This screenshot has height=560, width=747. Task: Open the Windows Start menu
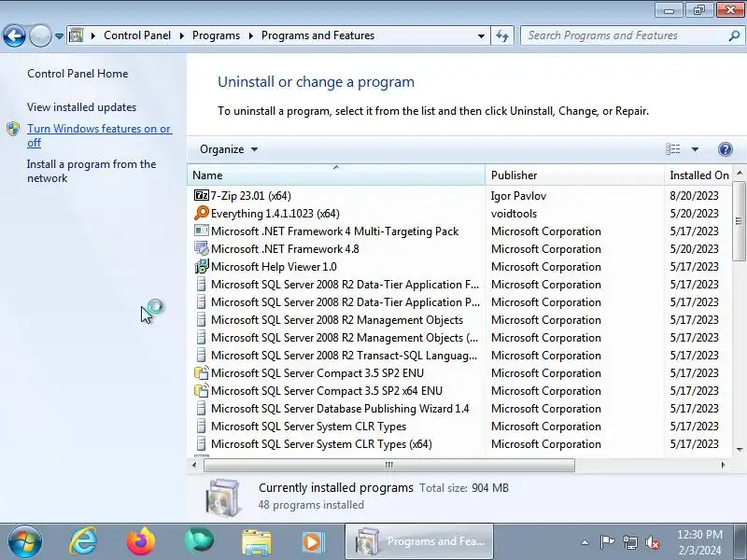pyautogui.click(x=25, y=542)
